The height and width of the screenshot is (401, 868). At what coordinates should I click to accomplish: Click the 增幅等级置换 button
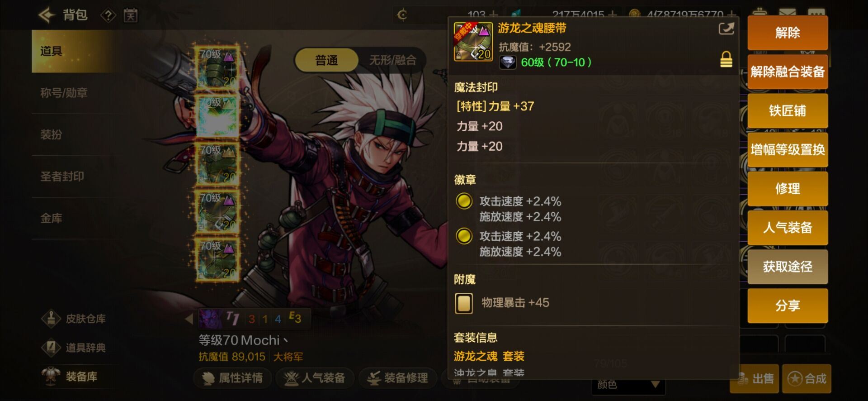tap(788, 150)
